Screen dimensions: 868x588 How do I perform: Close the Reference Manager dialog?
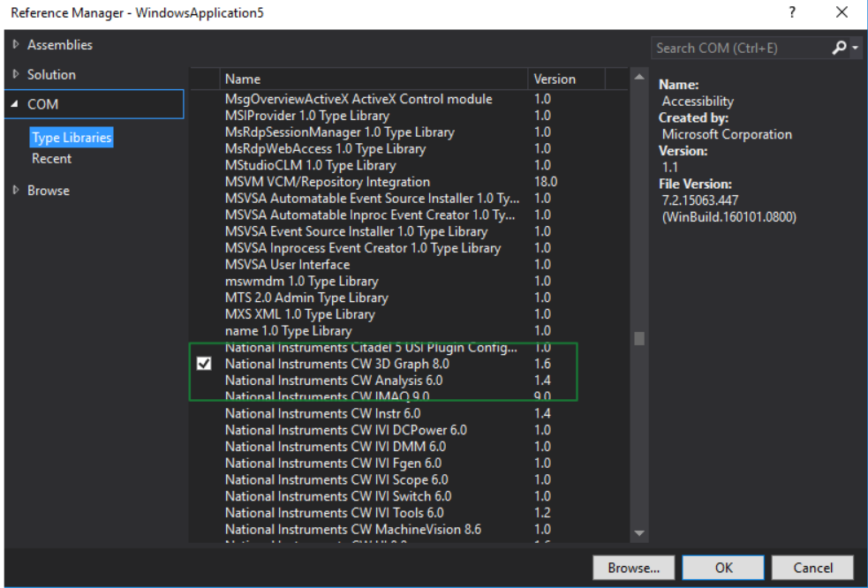pos(842,12)
